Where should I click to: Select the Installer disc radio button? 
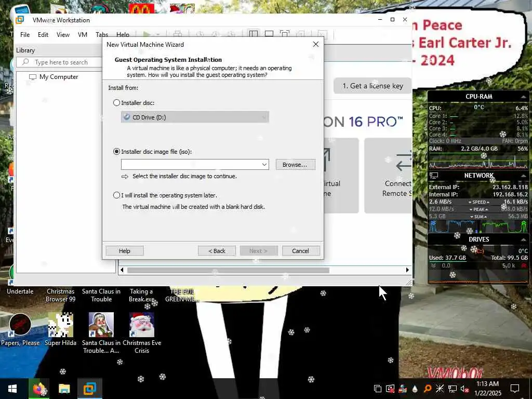point(116,102)
